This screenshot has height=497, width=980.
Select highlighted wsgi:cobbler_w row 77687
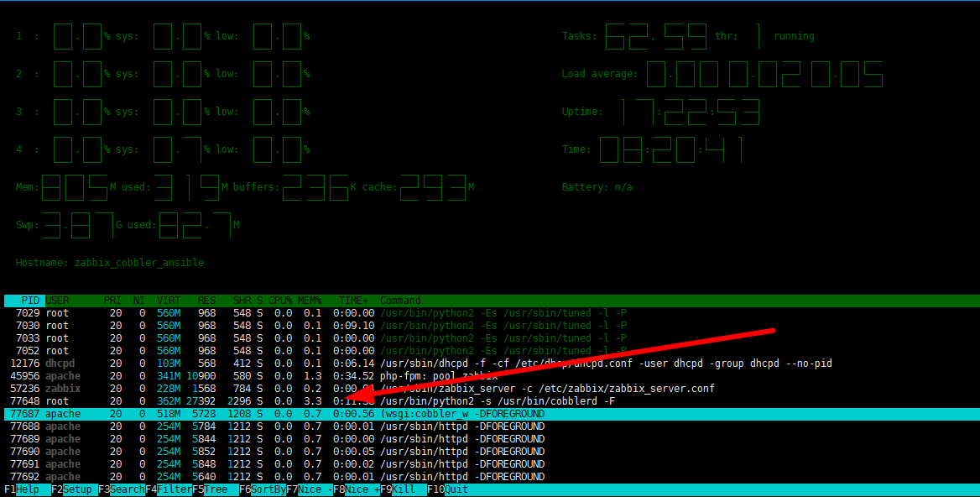coord(490,414)
